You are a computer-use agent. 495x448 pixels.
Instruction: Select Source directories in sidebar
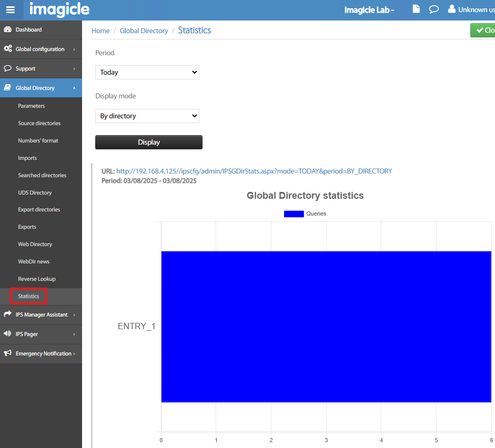pyautogui.click(x=39, y=123)
